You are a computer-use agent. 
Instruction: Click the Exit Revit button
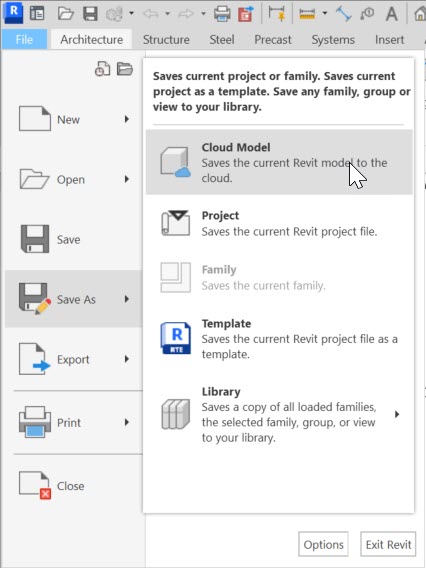(388, 544)
